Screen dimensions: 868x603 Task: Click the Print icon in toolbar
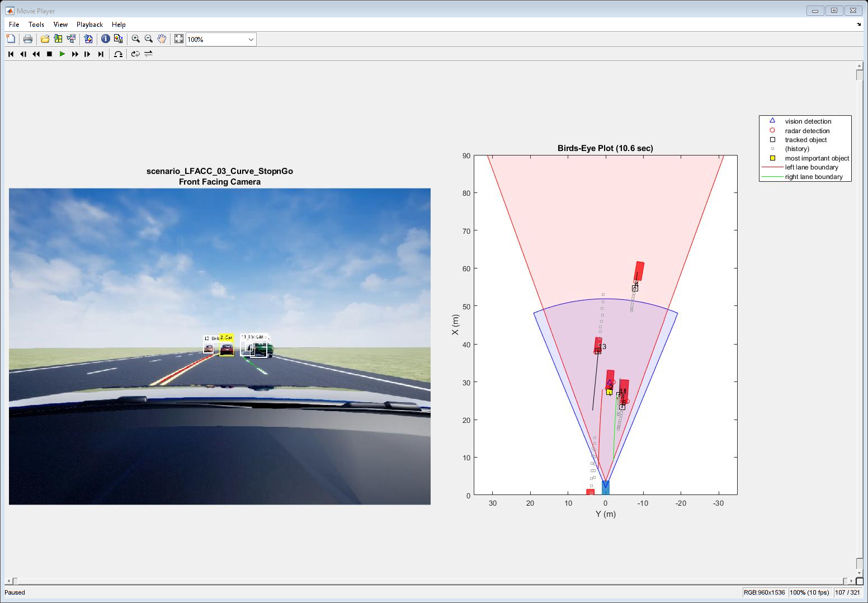(27, 39)
